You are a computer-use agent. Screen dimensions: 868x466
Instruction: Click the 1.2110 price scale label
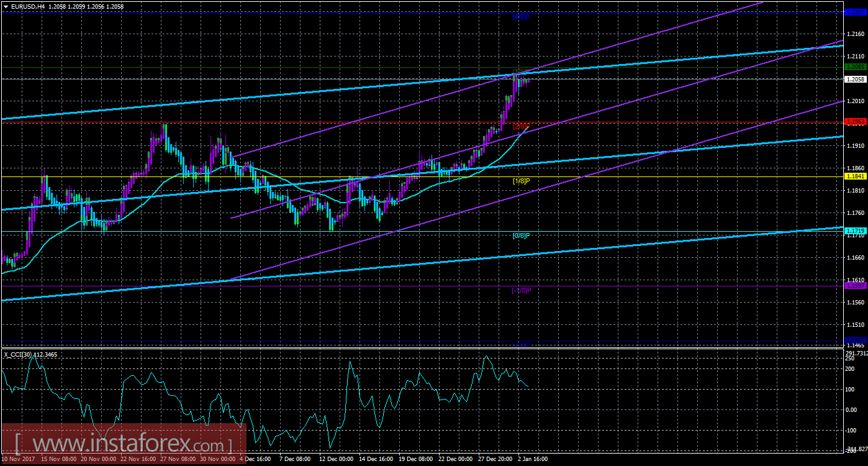(x=855, y=56)
